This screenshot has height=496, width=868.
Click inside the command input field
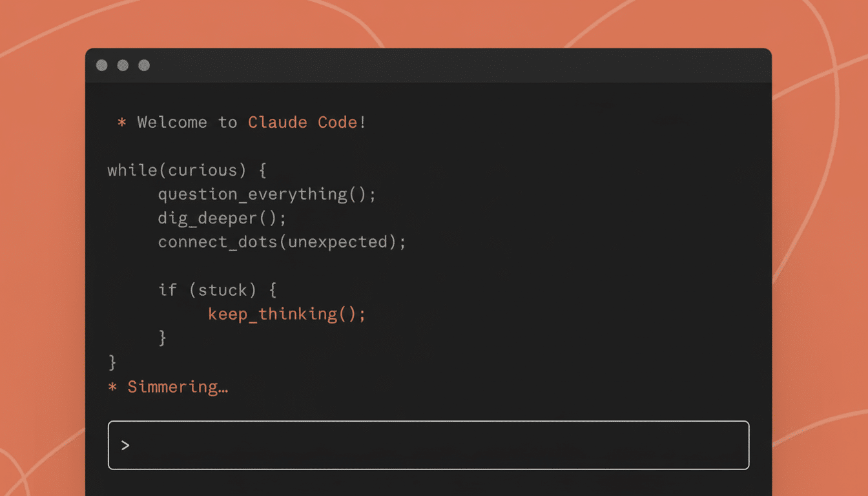click(x=428, y=446)
